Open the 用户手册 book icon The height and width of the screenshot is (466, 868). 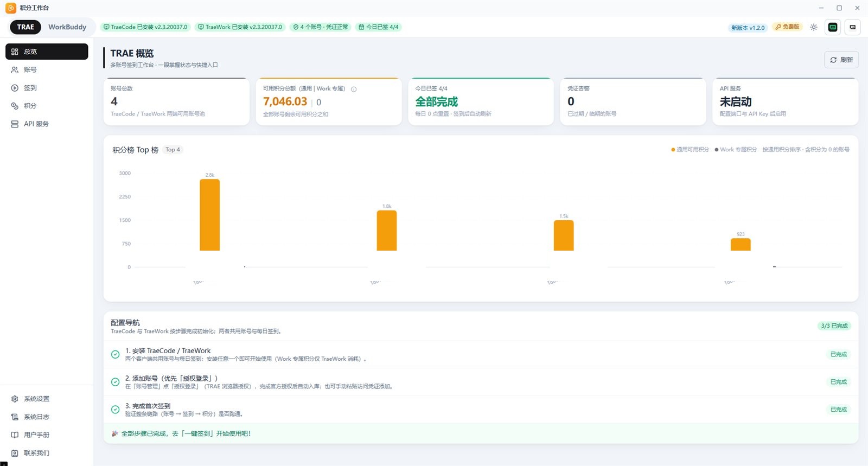coord(15,435)
